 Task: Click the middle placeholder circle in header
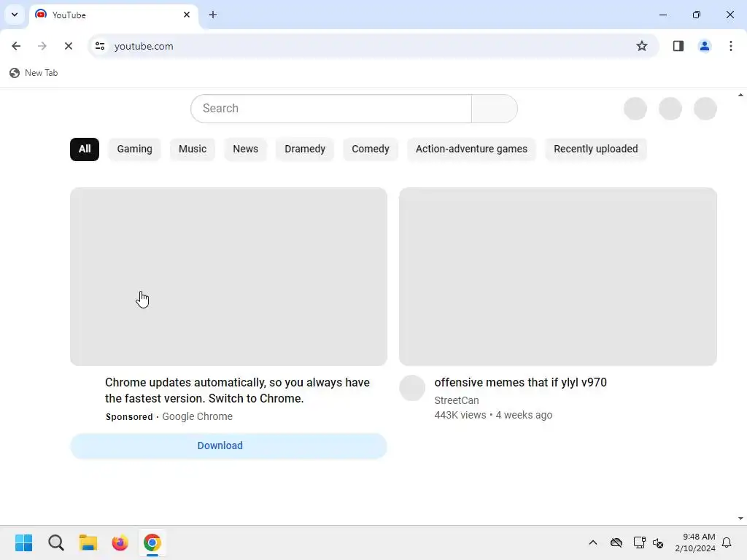click(670, 109)
